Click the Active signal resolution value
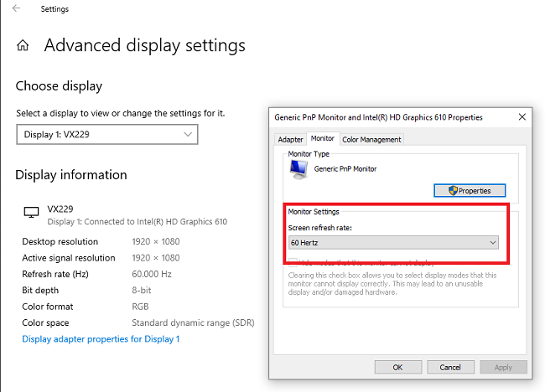Screen dimensions: 545x392 click(x=156, y=258)
